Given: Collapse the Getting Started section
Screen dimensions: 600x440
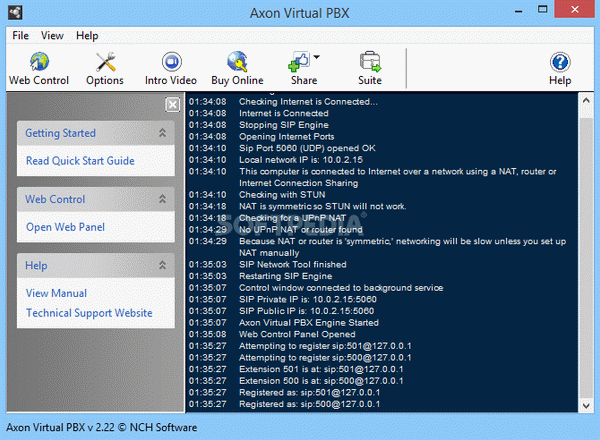Looking at the screenshot, I should [162, 133].
